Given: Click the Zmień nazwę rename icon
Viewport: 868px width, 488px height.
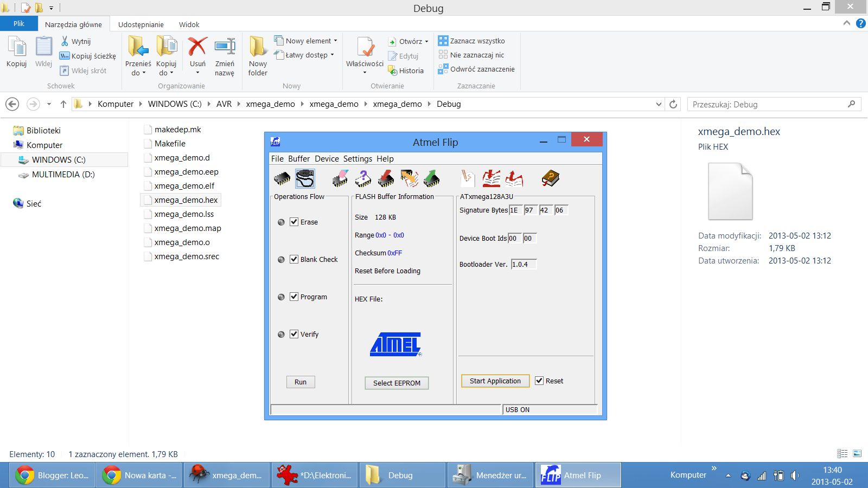Looking at the screenshot, I should (225, 57).
